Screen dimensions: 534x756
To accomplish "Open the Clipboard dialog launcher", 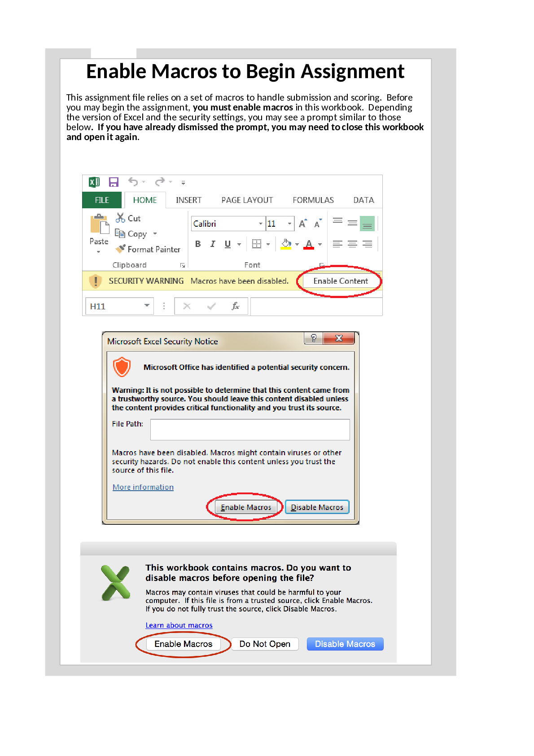I will click(x=183, y=265).
